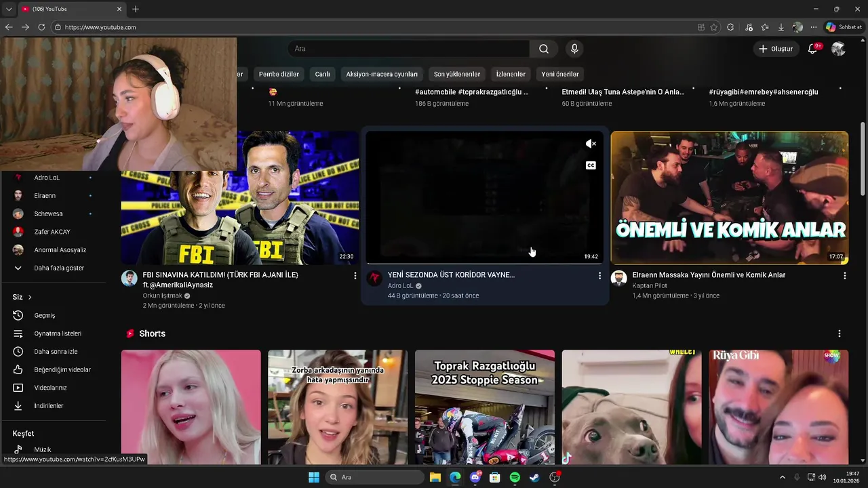Image resolution: width=868 pixels, height=488 pixels.
Task: Click Adro LoL channel avatar under video
Action: point(374,278)
